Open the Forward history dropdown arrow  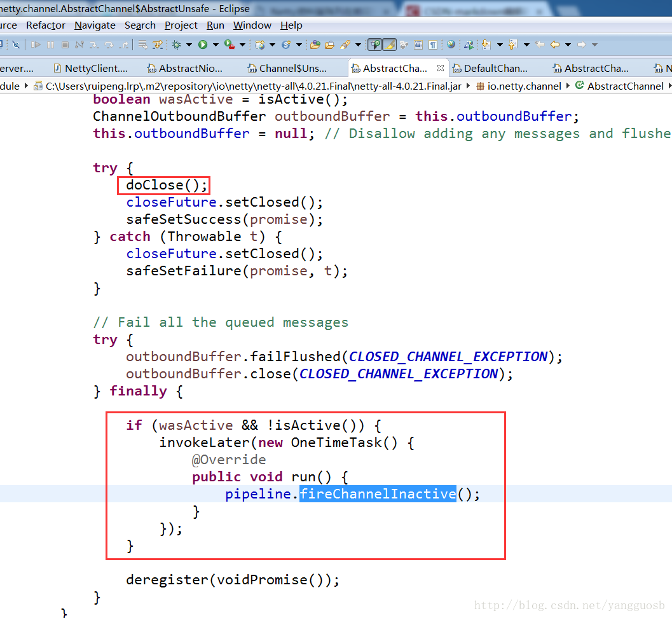click(595, 45)
